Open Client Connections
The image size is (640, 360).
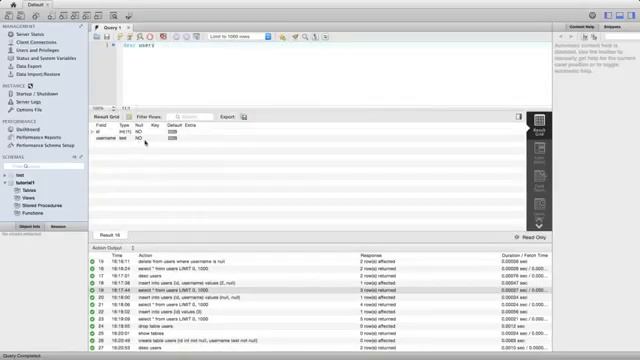36,42
